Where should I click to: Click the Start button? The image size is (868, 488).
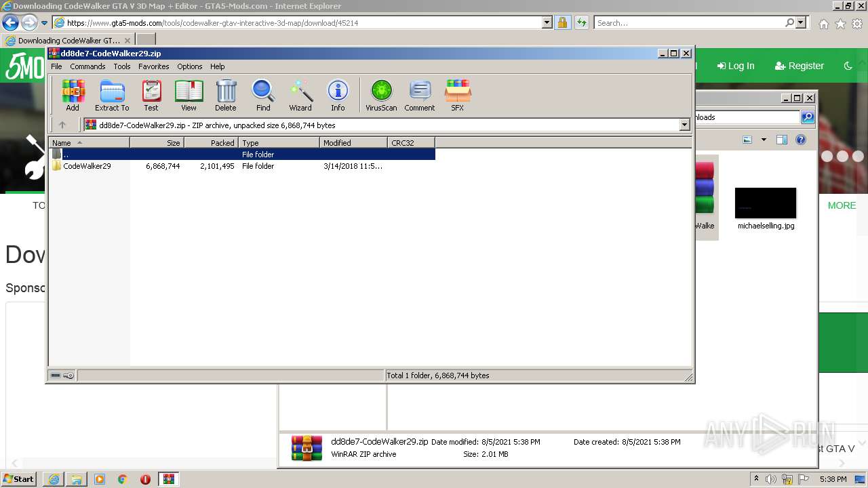(19, 479)
